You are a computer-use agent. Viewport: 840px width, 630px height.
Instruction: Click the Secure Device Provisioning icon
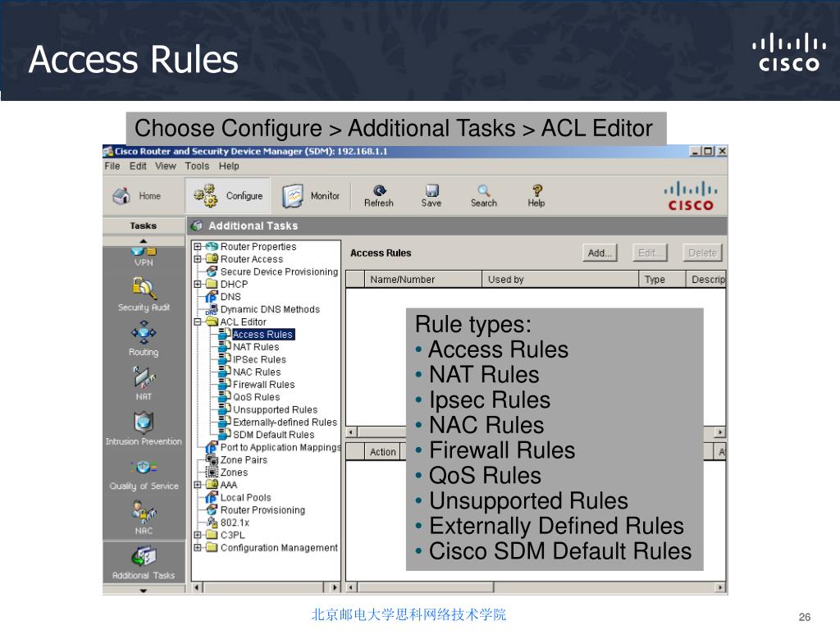(212, 272)
